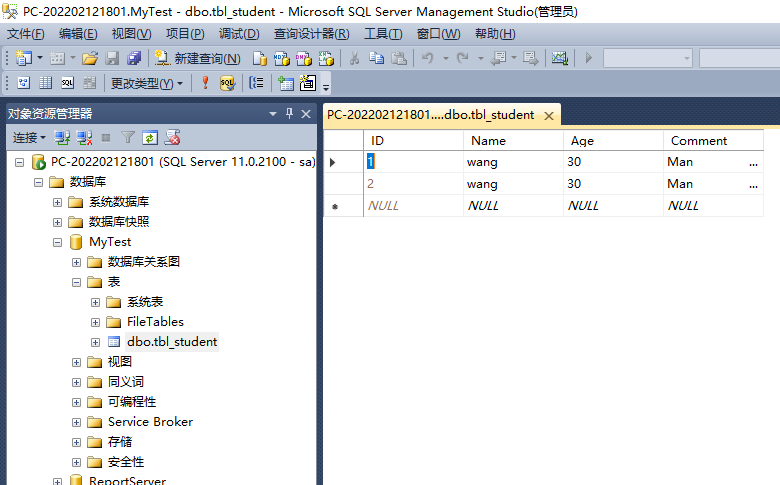Click the Filter funnel icon
The image size is (780, 485).
tap(128, 138)
